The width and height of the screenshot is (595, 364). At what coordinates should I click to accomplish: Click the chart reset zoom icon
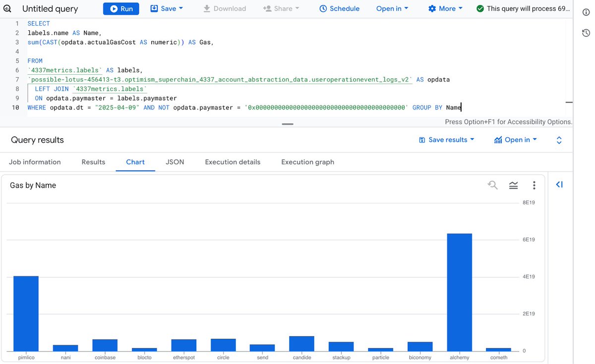493,185
